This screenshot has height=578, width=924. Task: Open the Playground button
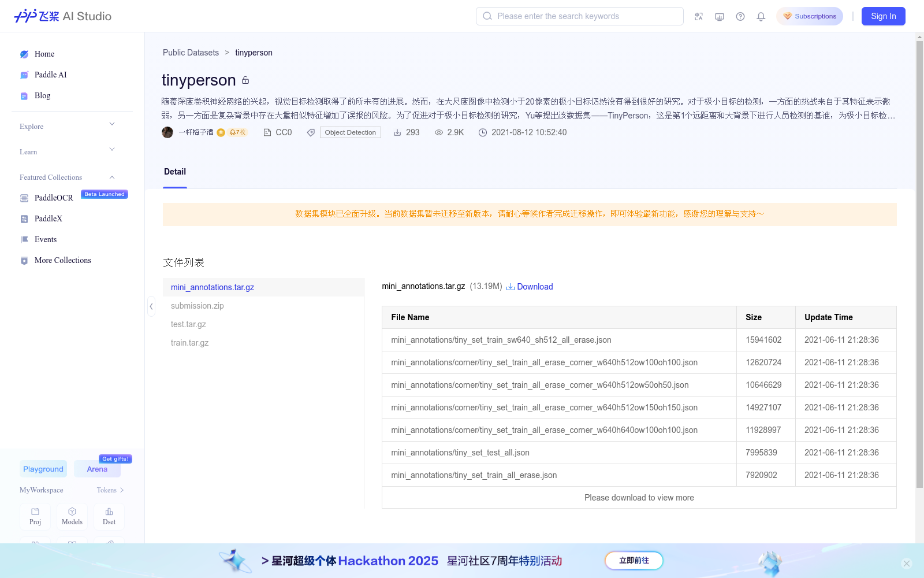[x=43, y=469]
